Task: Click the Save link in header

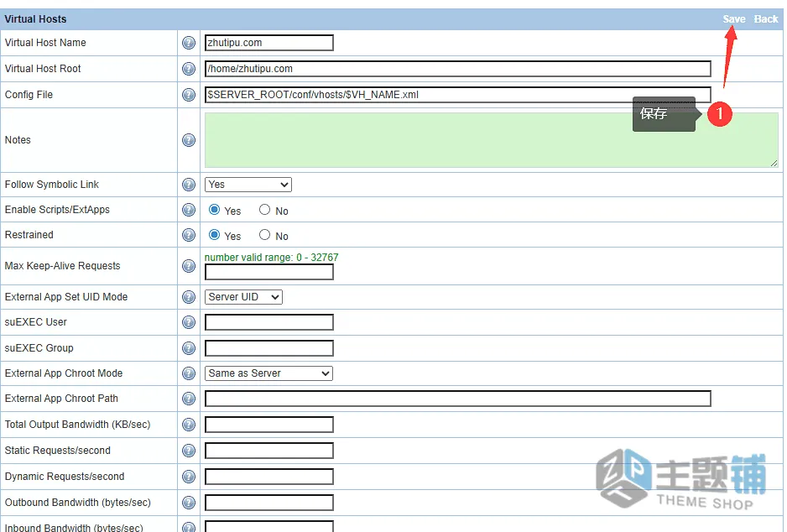Action: click(x=734, y=19)
